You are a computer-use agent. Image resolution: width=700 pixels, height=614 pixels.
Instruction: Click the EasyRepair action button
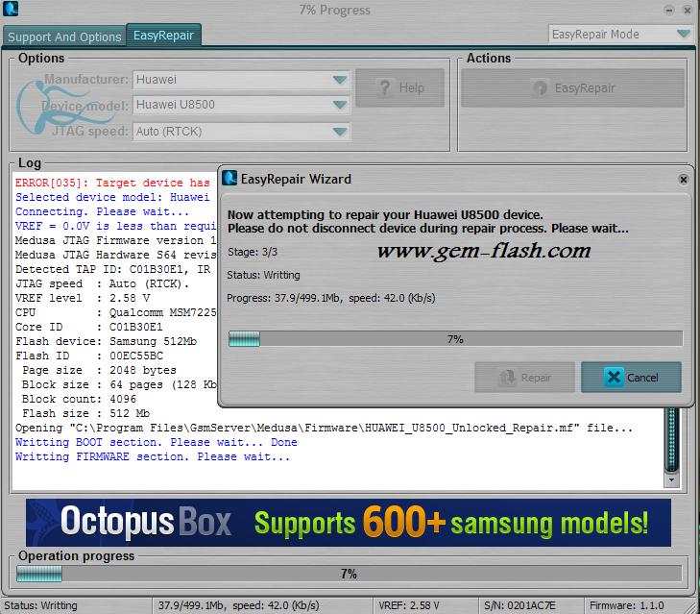[572, 88]
